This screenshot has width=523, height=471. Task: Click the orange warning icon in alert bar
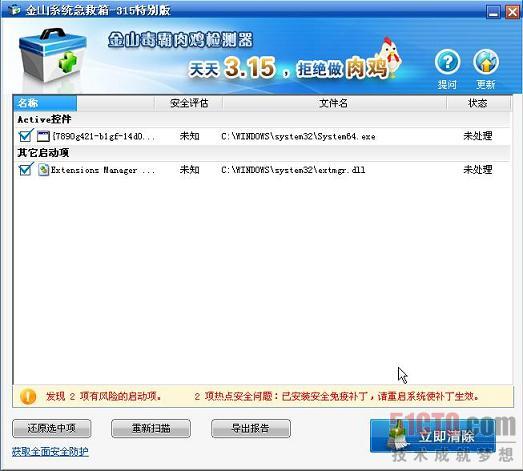[x=28, y=396]
